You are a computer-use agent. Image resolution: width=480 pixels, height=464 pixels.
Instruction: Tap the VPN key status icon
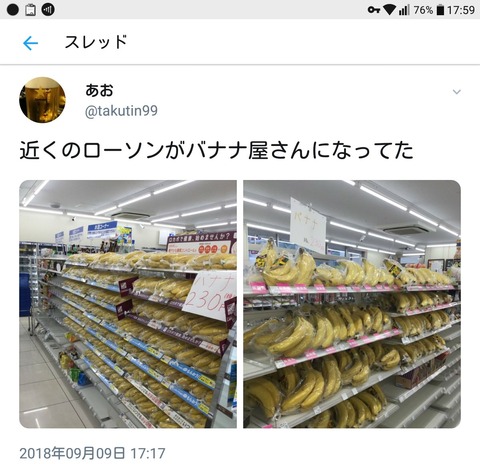click(x=374, y=10)
